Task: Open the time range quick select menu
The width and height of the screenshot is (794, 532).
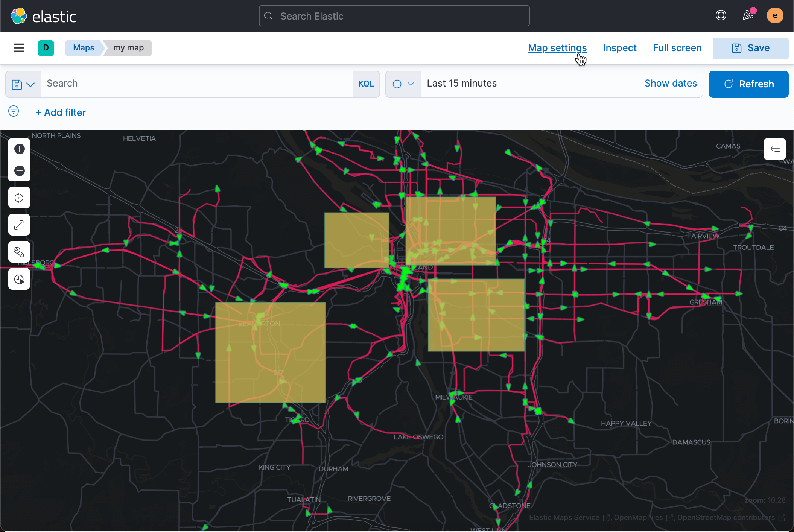Action: 403,84
